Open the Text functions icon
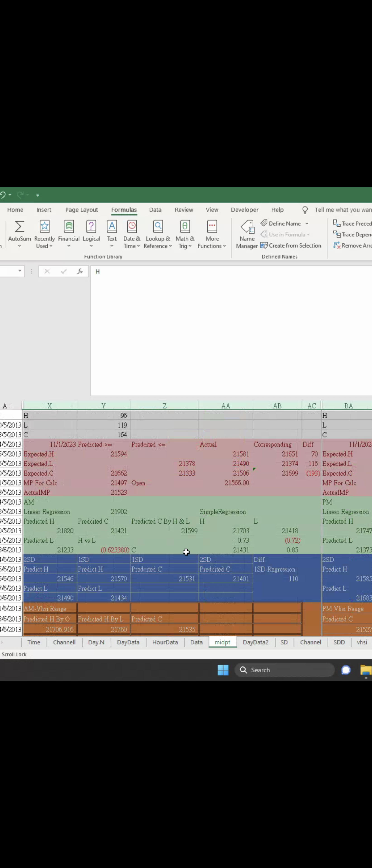This screenshot has height=868, width=372. coord(112,227)
